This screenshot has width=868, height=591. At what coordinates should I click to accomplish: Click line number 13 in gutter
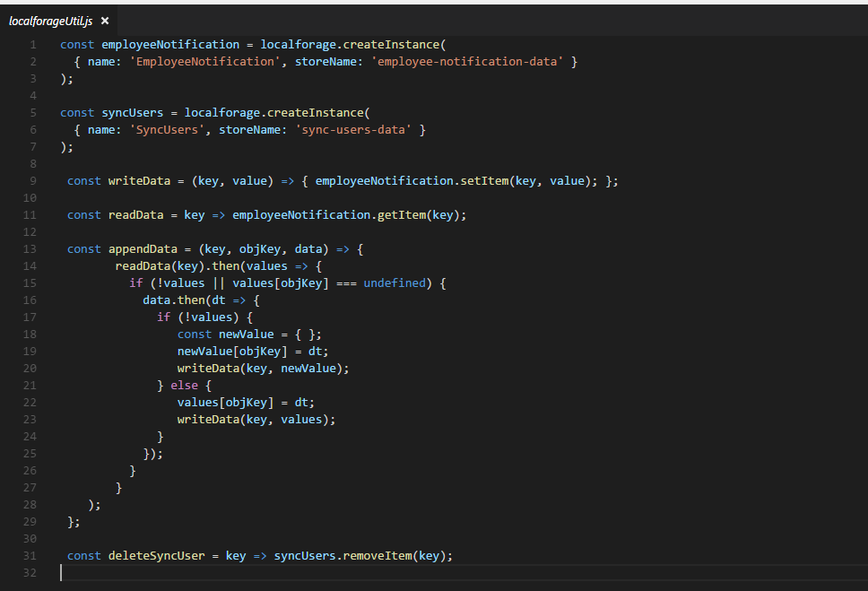click(x=30, y=249)
